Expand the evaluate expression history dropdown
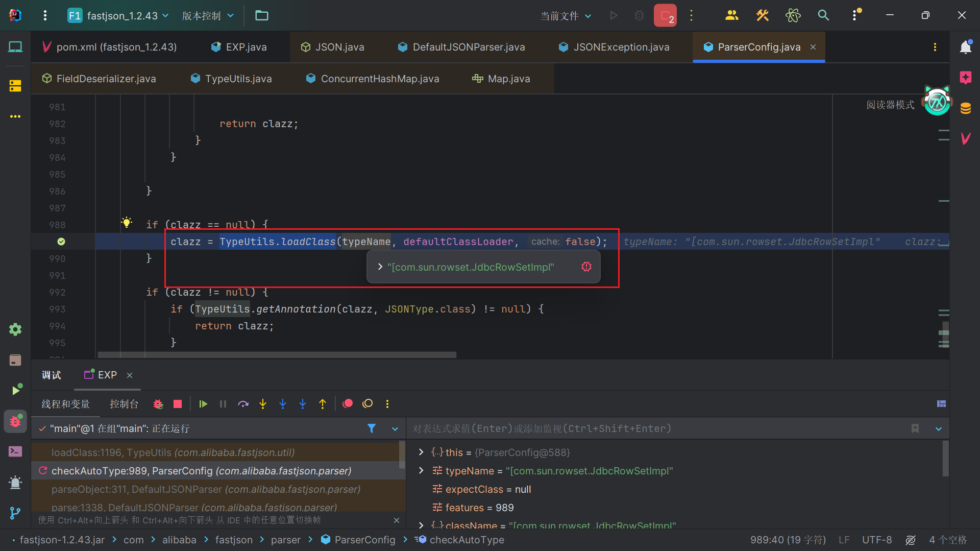Viewport: 980px width, 551px height. (x=939, y=429)
